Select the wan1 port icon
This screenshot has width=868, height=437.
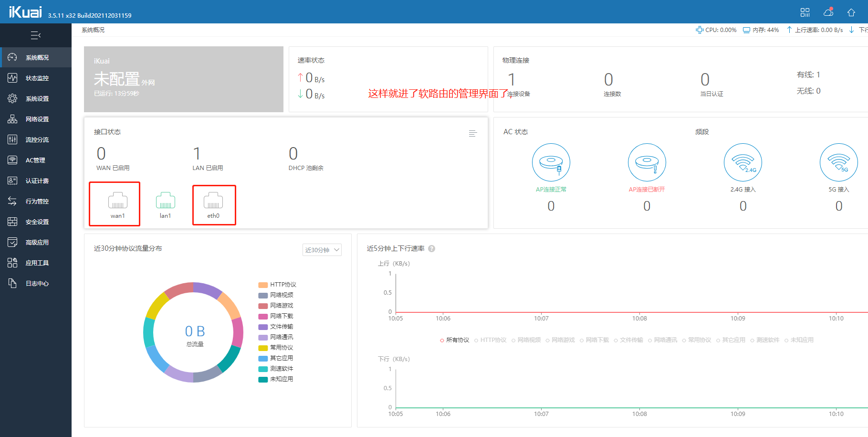(x=118, y=200)
